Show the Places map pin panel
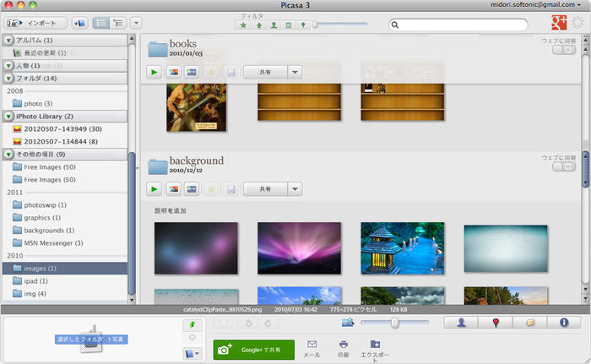Viewport: 591px width, 364px height. 496,323
